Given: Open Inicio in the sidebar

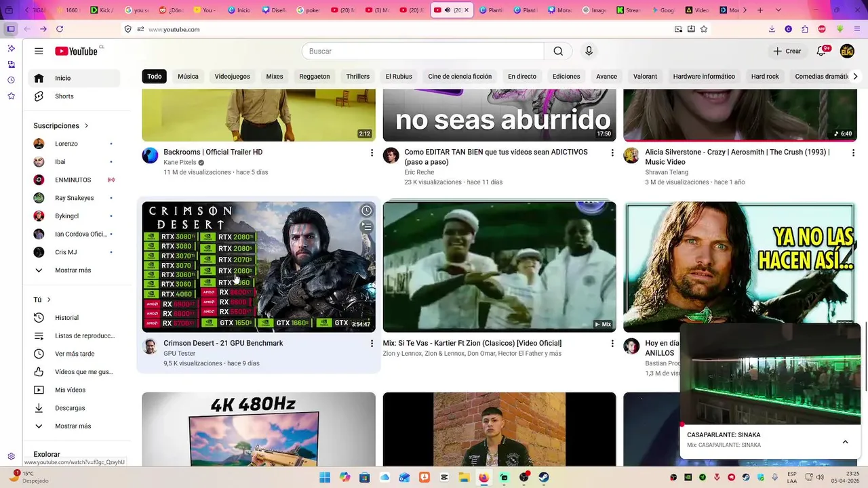Looking at the screenshot, I should [74, 78].
